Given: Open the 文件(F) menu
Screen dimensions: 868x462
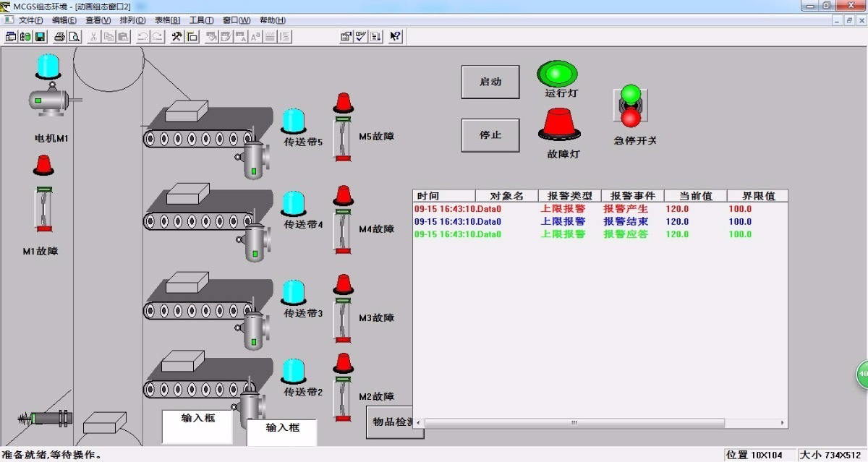Looking at the screenshot, I should pyautogui.click(x=30, y=20).
